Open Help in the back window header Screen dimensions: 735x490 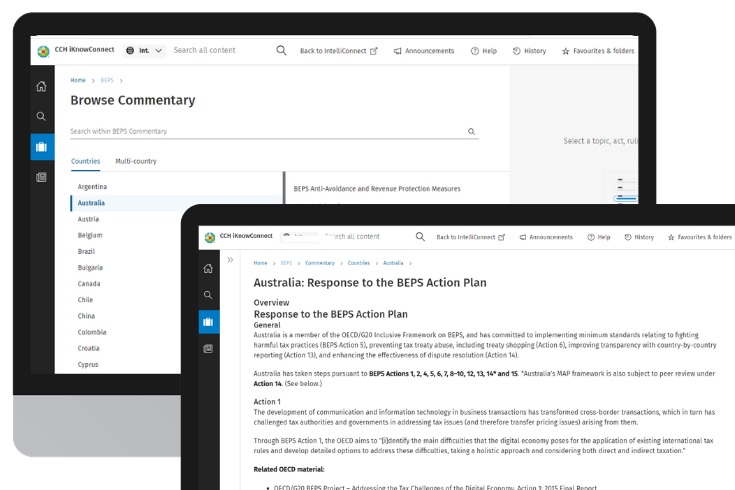pos(484,51)
